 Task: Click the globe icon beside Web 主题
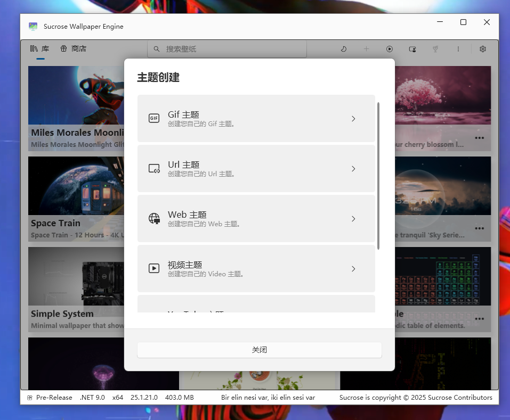[154, 219]
